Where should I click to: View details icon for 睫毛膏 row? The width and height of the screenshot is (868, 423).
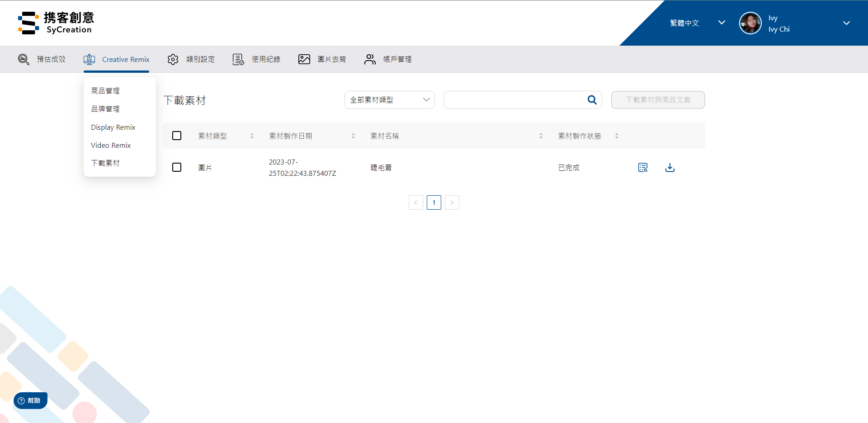[643, 168]
